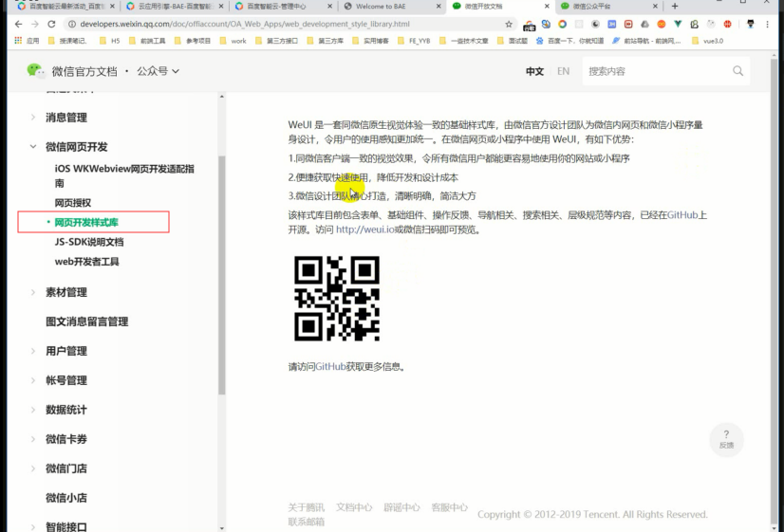Open the 网页授权 page

[73, 203]
